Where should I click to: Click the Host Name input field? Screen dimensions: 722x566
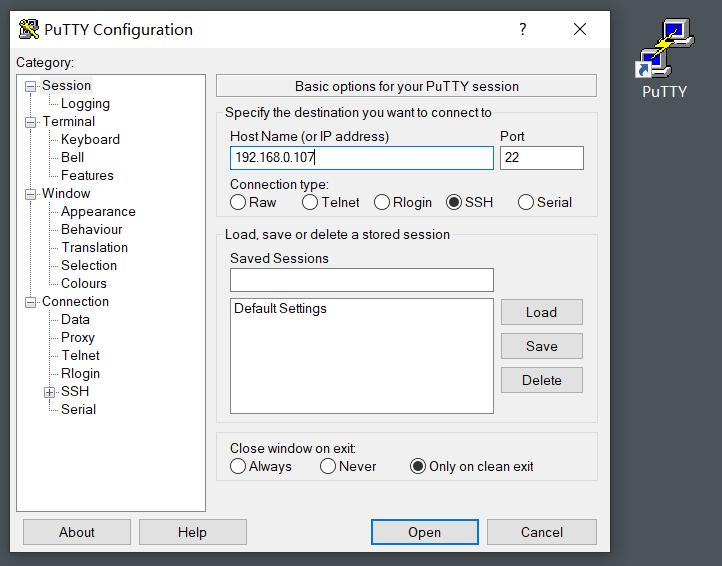coord(361,158)
